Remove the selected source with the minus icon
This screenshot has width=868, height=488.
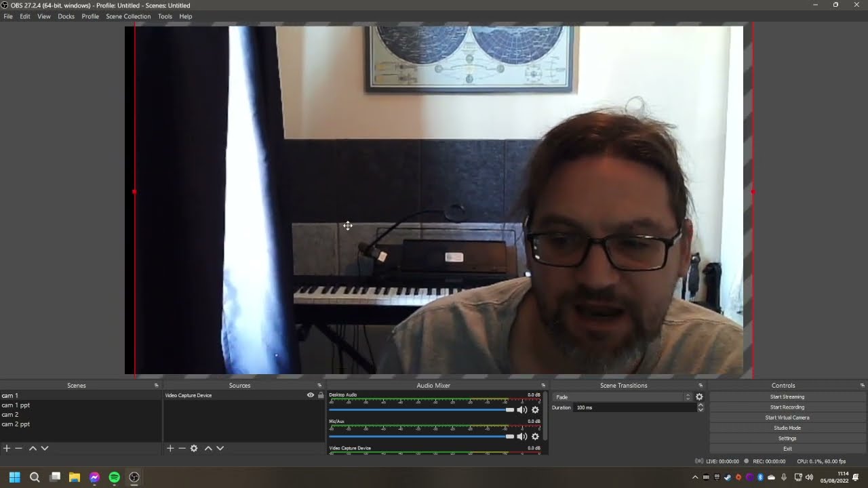tap(182, 448)
